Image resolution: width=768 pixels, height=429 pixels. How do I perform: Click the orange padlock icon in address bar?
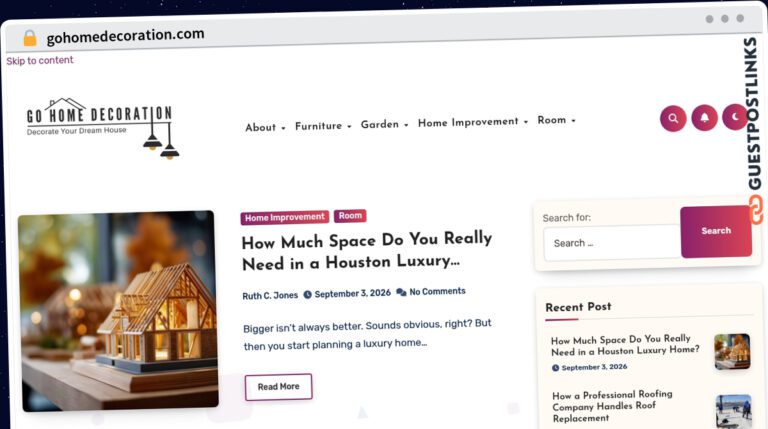click(30, 38)
